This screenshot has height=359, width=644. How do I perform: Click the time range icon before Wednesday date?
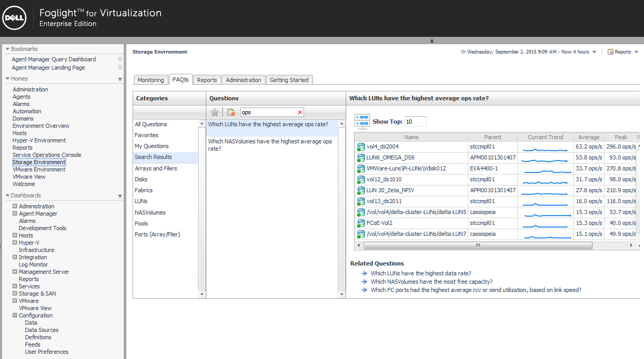click(463, 52)
